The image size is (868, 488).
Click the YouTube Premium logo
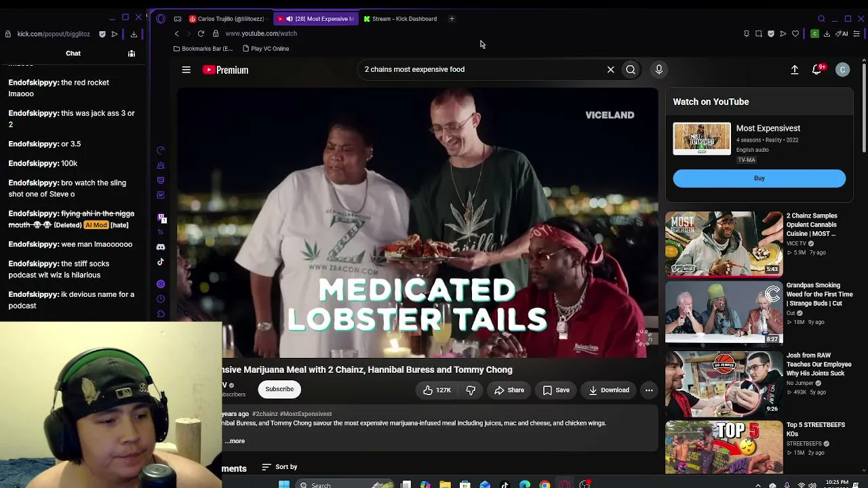tap(225, 70)
